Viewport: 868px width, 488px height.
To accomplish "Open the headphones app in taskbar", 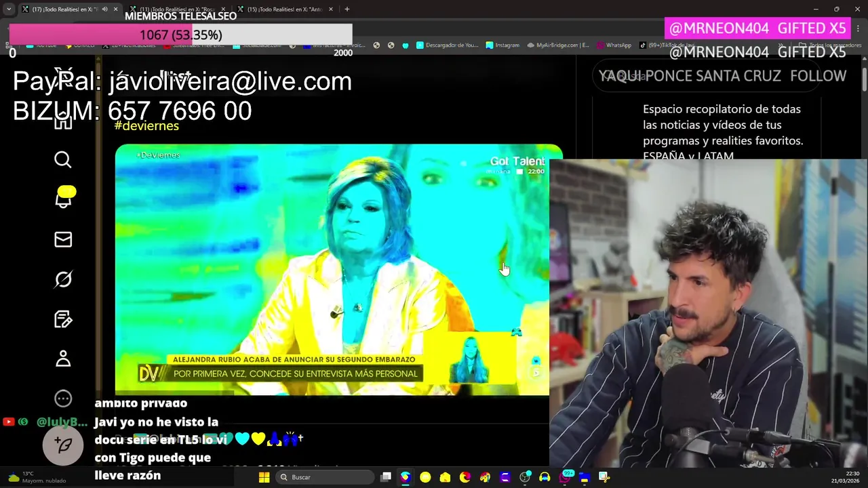I will pos(545,477).
